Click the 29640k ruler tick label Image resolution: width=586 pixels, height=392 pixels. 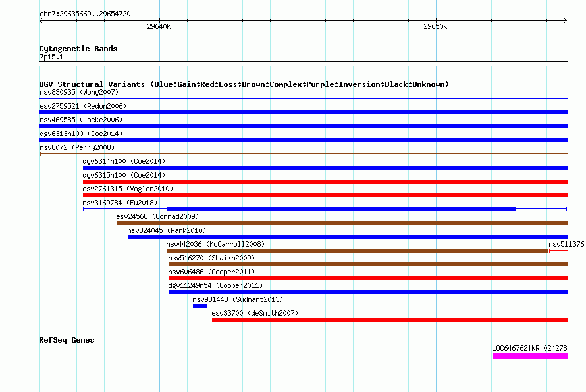159,26
